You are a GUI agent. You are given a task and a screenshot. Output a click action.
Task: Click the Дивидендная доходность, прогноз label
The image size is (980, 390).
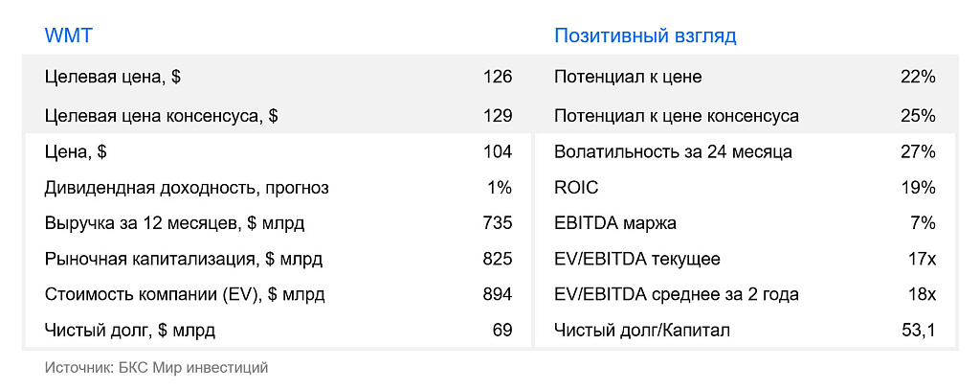pyautogui.click(x=187, y=188)
